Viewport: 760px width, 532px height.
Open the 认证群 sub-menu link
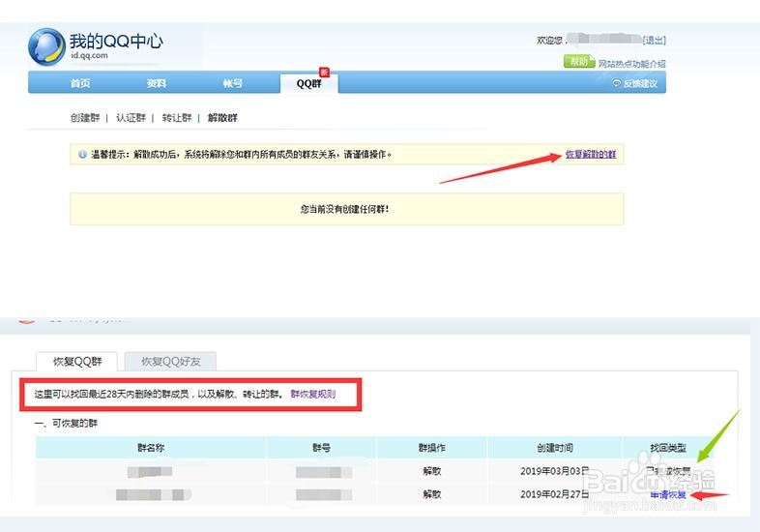[131, 118]
